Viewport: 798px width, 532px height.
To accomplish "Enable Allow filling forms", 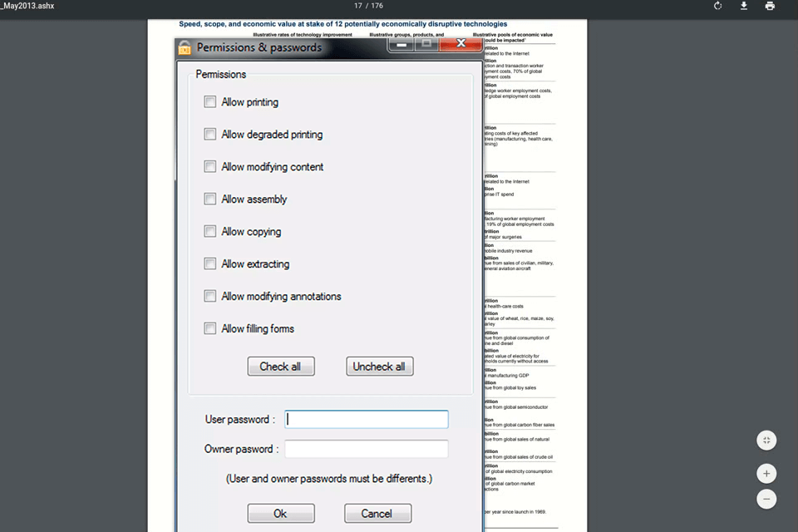I will click(x=209, y=328).
